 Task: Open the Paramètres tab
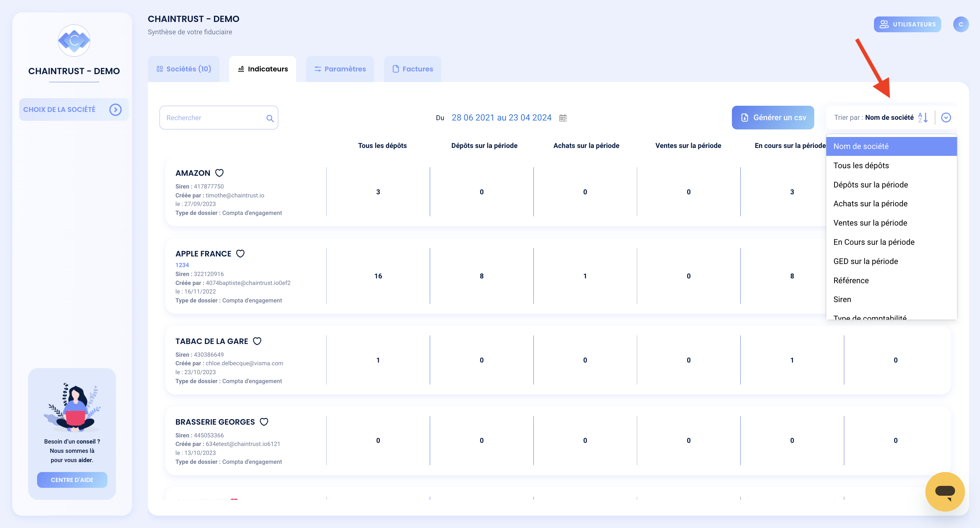tap(340, 69)
